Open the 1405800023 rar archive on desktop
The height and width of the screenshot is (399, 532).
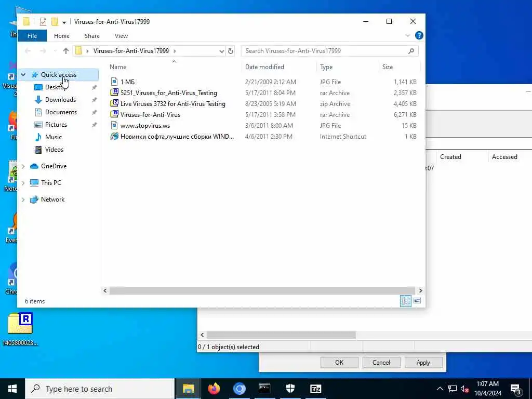point(20,329)
